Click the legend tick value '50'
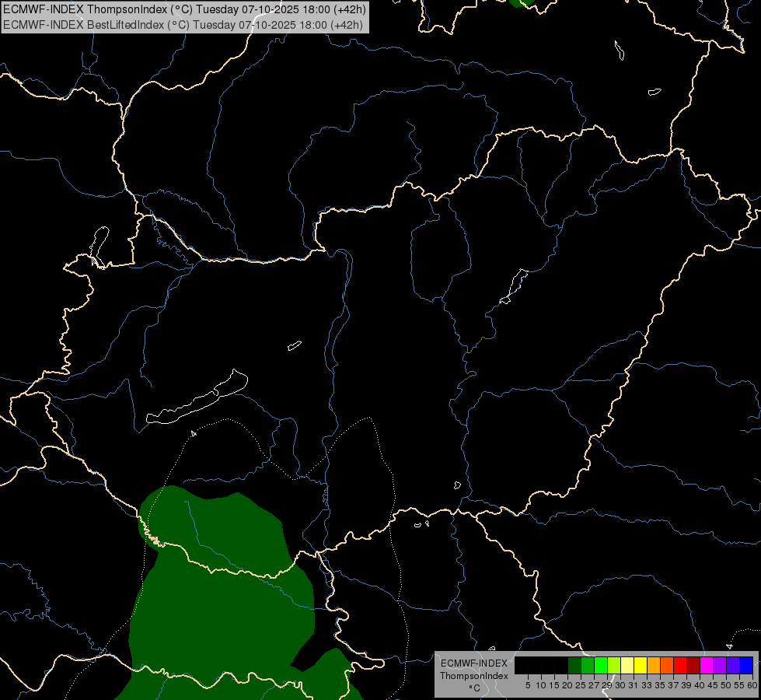This screenshot has width=761, height=700. (726, 685)
